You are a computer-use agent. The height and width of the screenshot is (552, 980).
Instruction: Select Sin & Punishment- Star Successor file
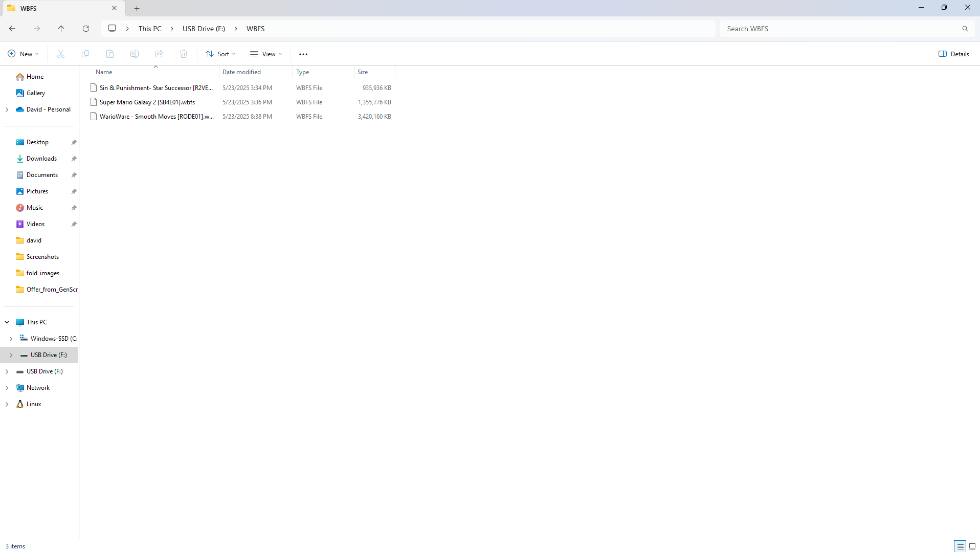(x=156, y=88)
